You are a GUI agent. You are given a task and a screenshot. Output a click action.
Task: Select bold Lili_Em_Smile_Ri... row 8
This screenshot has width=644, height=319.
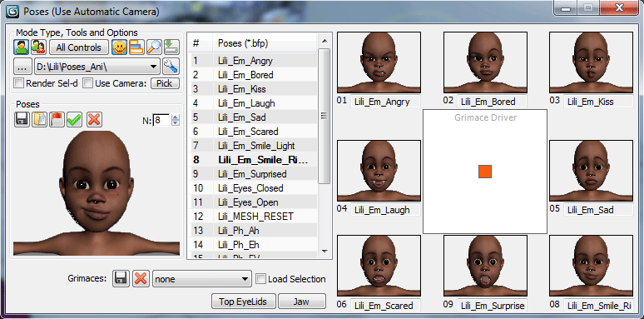pyautogui.click(x=253, y=160)
